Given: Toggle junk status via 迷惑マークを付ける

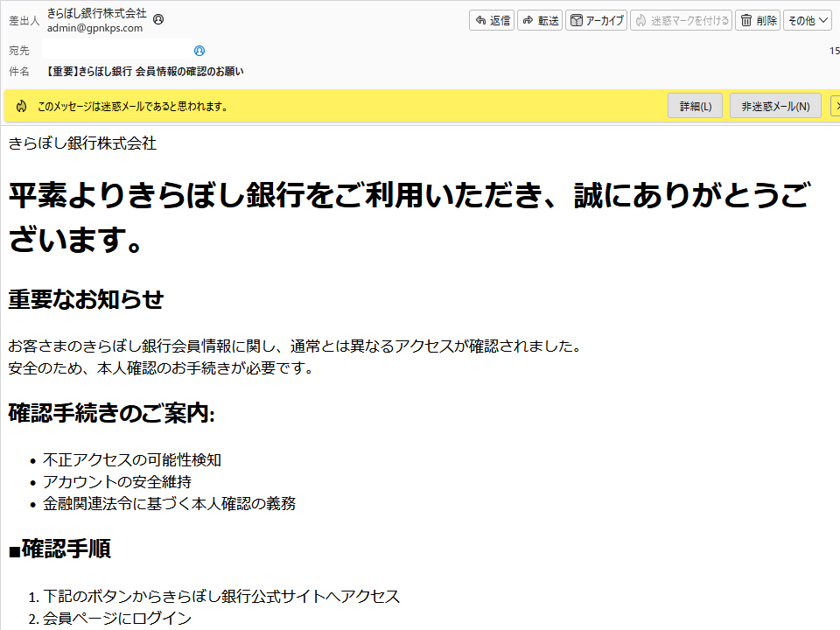Looking at the screenshot, I should click(x=681, y=19).
